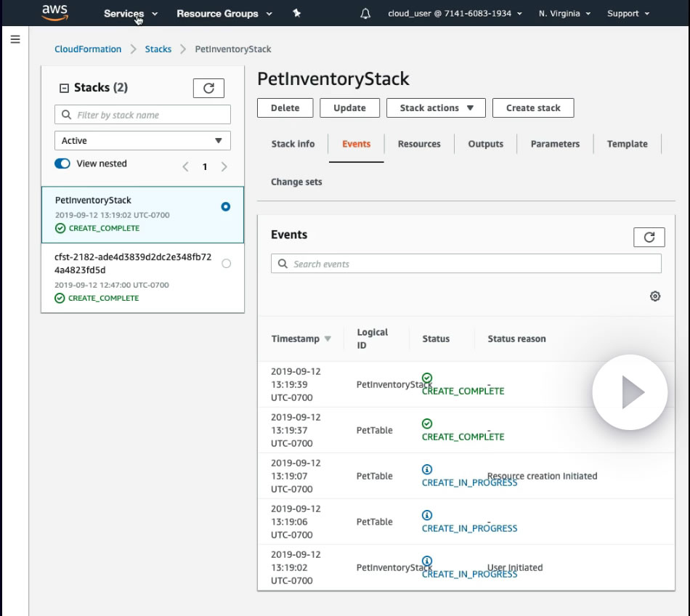Click the pin shortcut icon in header
690x616 pixels.
click(296, 13)
